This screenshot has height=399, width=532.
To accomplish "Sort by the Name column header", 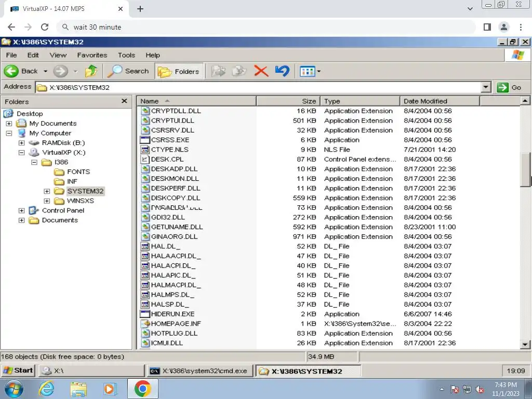I will tap(196, 101).
